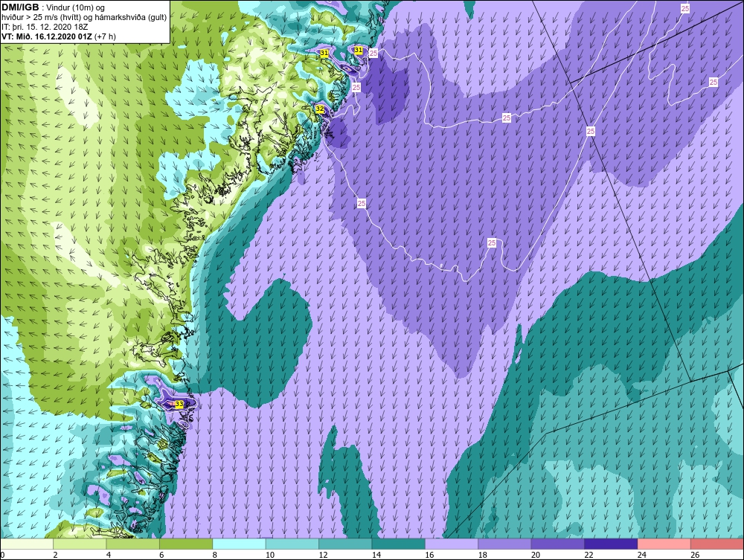This screenshot has height=560, width=744.
Task: Pick the 22–24 m/s dark indigo legend swatch
Action: tap(611, 544)
